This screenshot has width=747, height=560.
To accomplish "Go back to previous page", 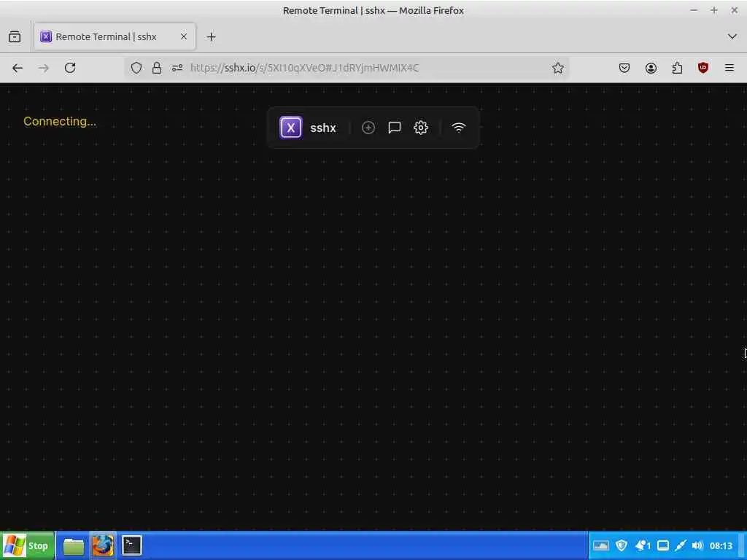I will (18, 68).
